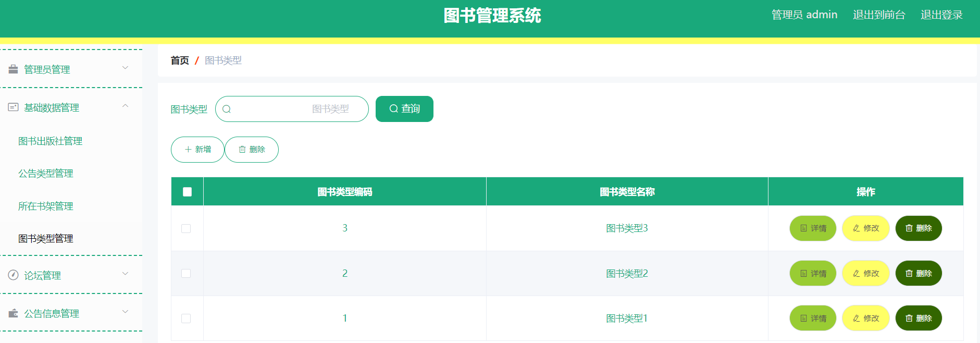
Task: Click the 基础数据管理 menu label
Action: pos(52,107)
